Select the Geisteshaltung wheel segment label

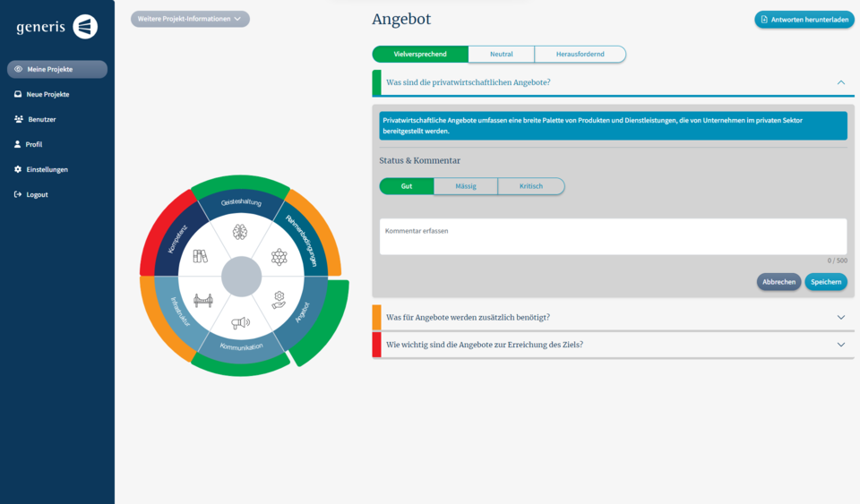(x=241, y=202)
